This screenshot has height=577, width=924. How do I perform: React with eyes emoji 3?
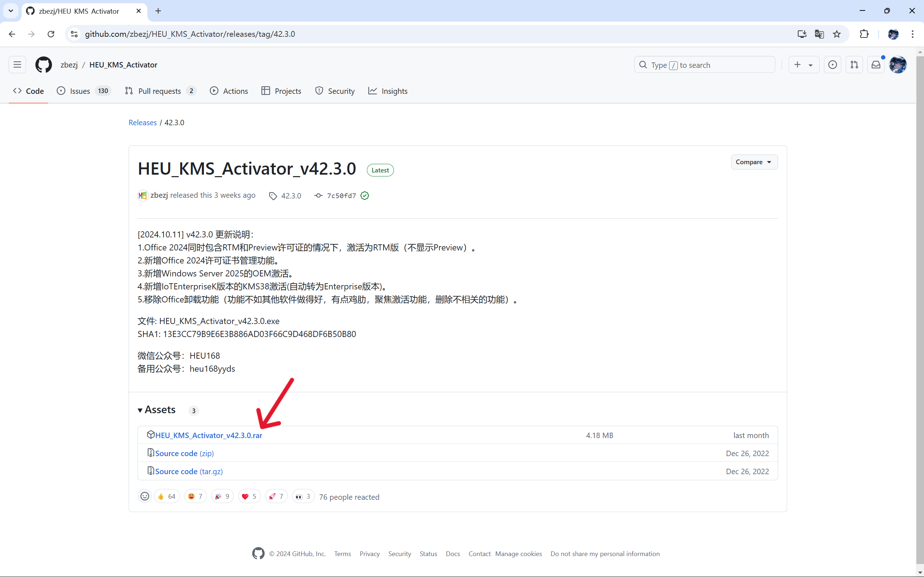303,496
